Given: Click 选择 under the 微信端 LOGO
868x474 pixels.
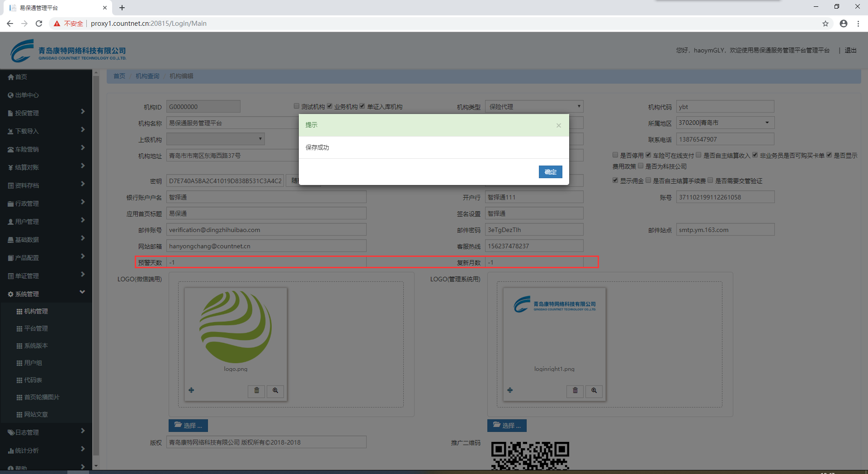Looking at the screenshot, I should point(189,426).
